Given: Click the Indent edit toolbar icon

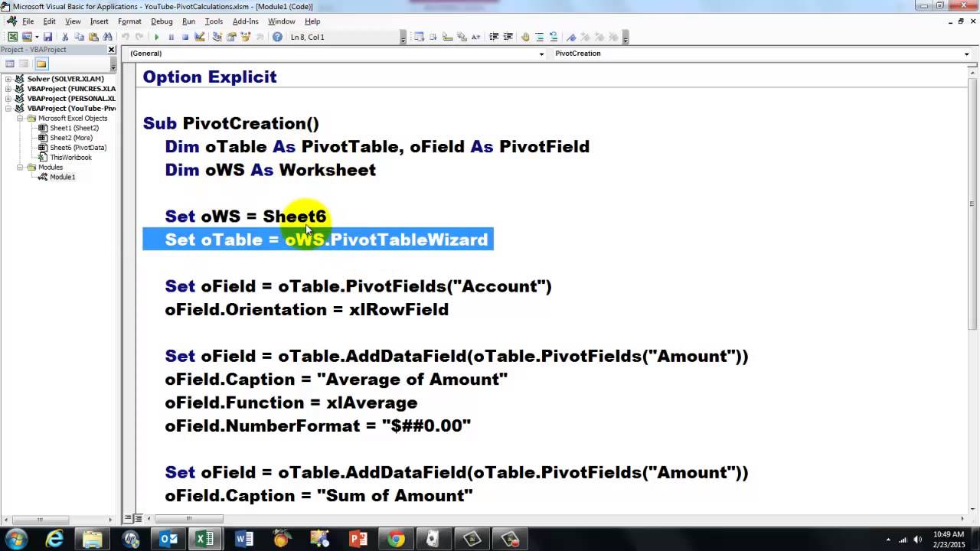Looking at the screenshot, I should [494, 37].
